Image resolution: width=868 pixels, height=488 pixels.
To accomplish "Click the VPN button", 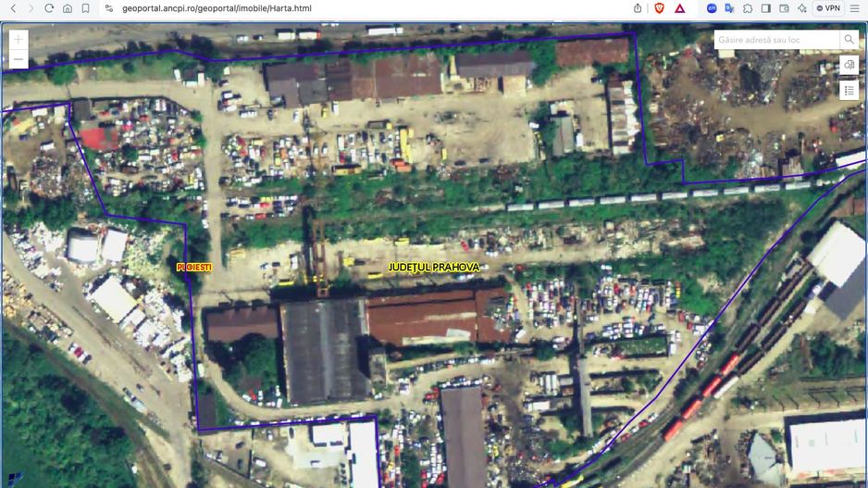I will tap(829, 8).
